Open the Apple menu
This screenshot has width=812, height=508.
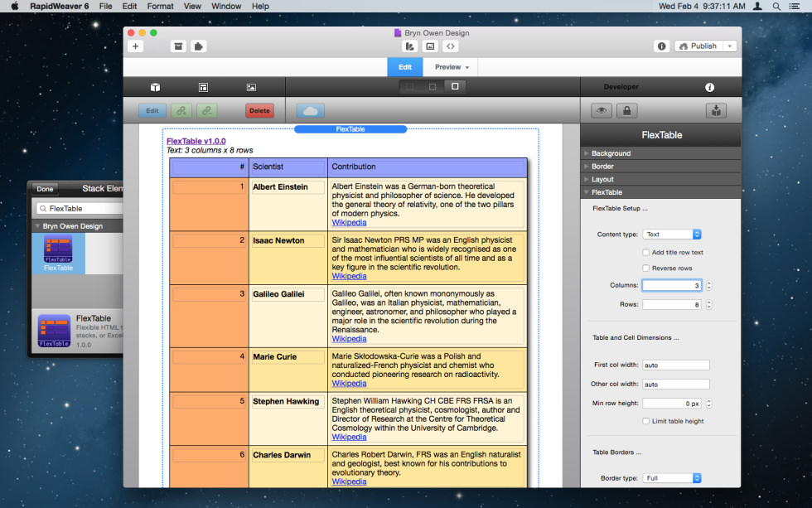[15, 6]
